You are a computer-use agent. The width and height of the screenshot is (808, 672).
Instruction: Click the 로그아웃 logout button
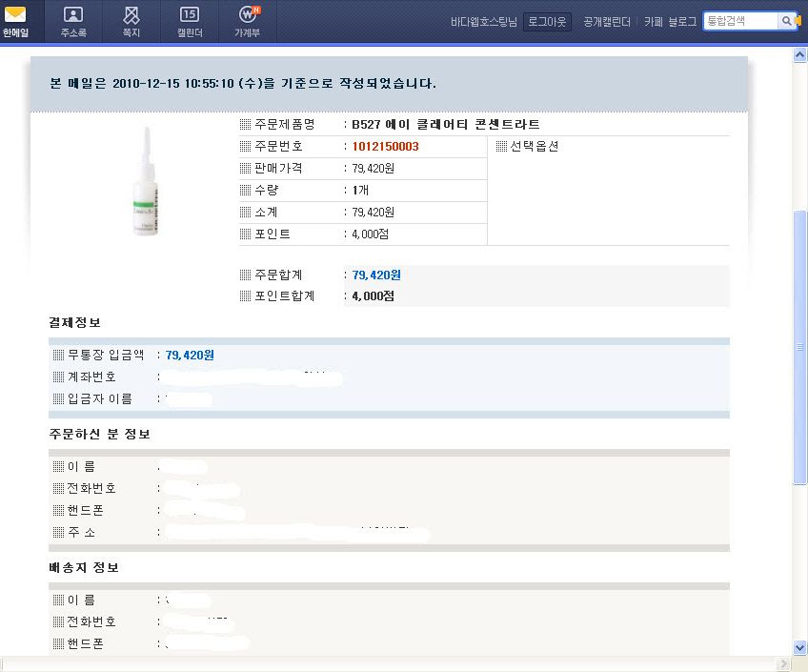point(547,21)
